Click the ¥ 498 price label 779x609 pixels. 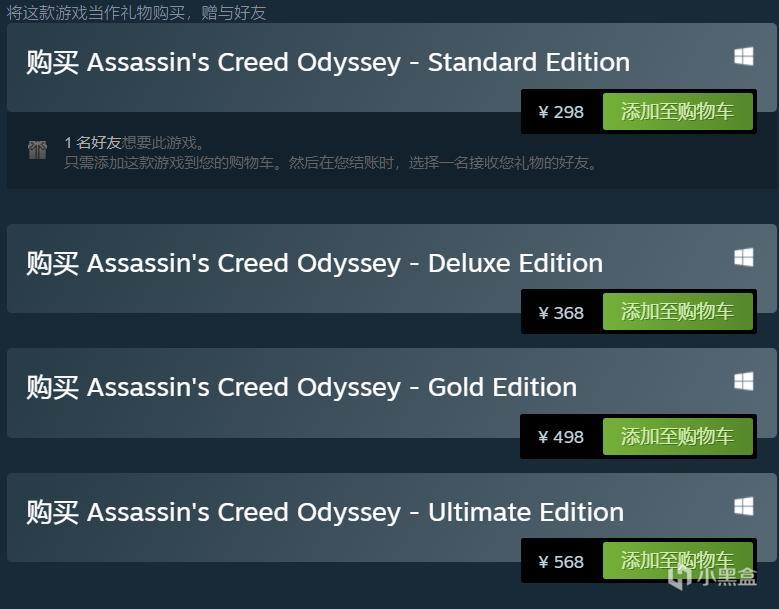(x=561, y=437)
